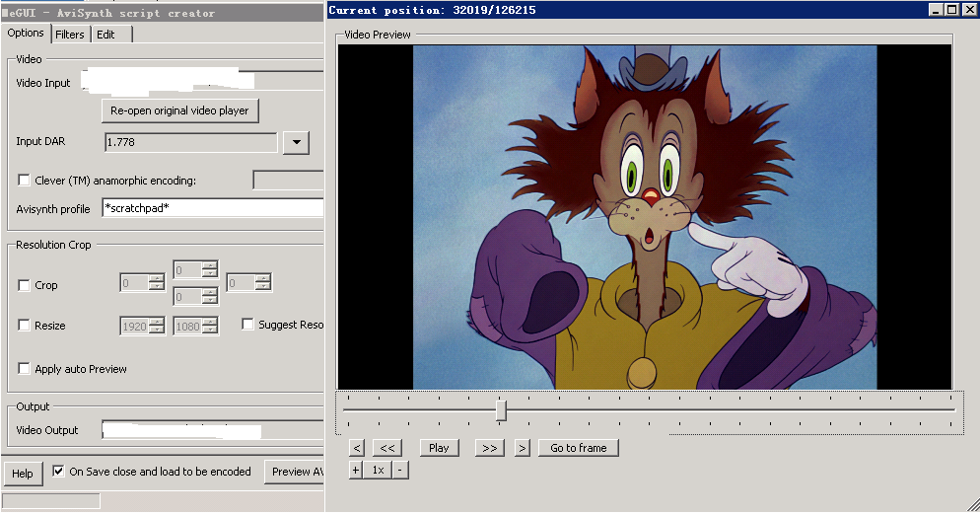Image resolution: width=980 pixels, height=514 pixels.
Task: Click the Clever anamorphic encoding dropdown field
Action: tap(288, 181)
